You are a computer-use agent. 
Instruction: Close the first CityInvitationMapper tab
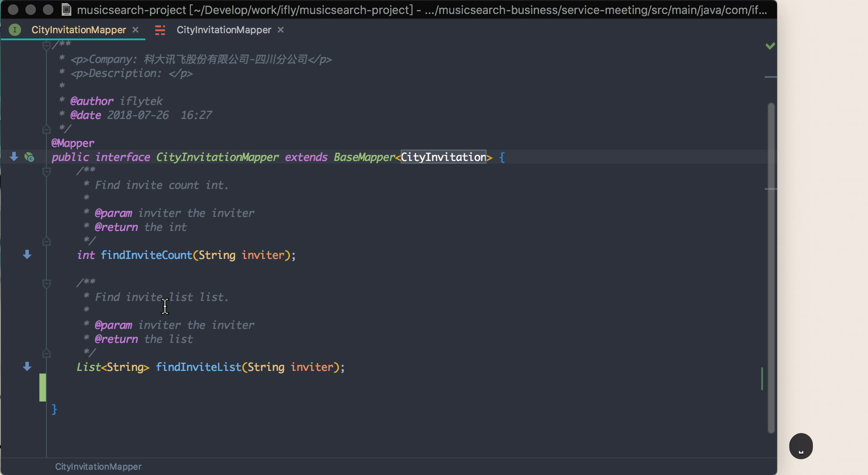pos(136,30)
